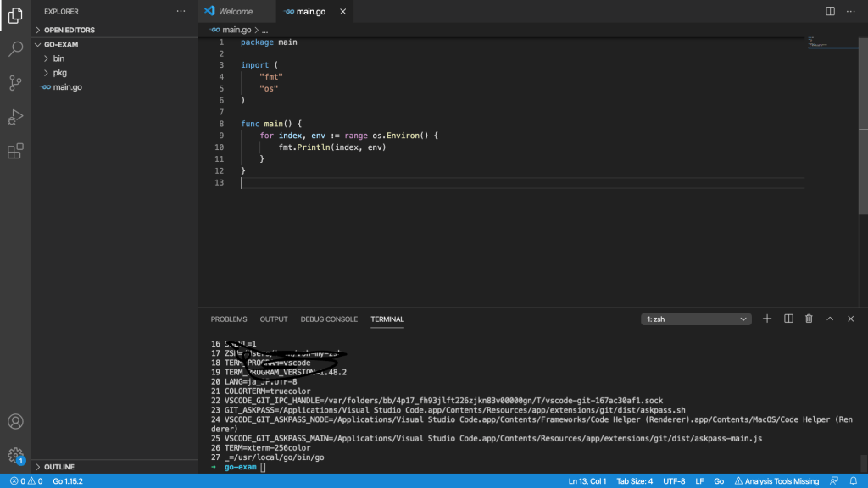Open the Run and Debug view
Viewport: 868px width, 488px height.
pos(15,117)
